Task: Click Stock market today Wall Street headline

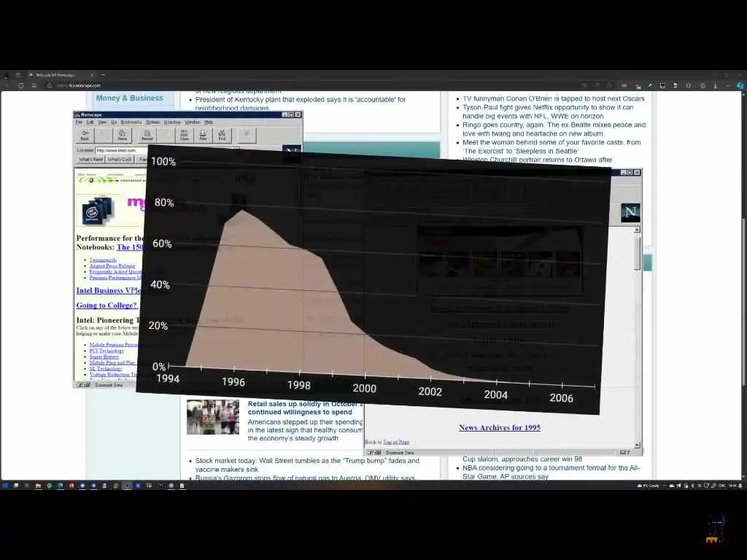Action: pyautogui.click(x=307, y=464)
